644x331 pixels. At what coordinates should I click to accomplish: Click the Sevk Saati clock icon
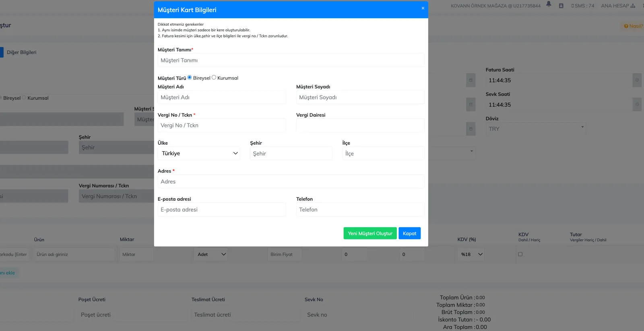point(637,105)
